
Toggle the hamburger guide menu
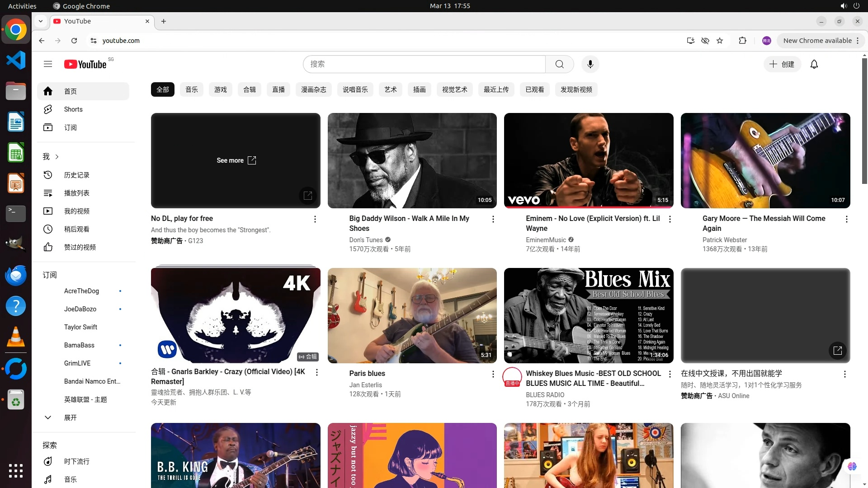48,64
